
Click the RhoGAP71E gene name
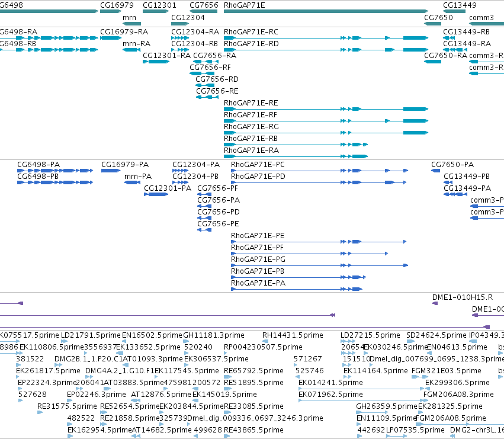coord(244,5)
